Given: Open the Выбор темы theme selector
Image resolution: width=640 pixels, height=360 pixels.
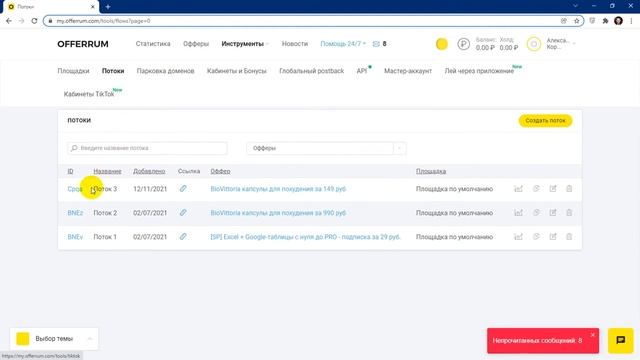Looking at the screenshot, I should click(54, 339).
